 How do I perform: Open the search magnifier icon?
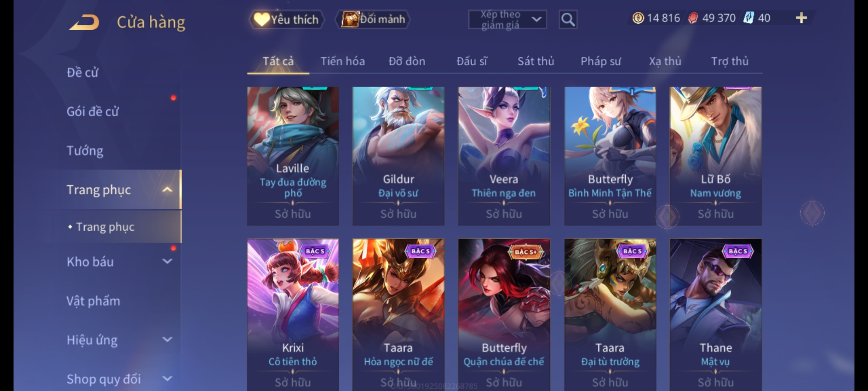(568, 20)
